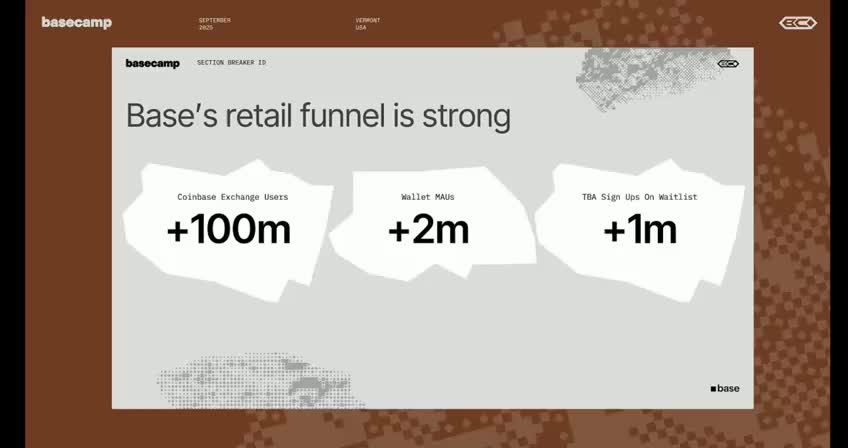The width and height of the screenshot is (848, 448).
Task: Click the basecamp logo inside the slide
Action: pyautogui.click(x=153, y=63)
